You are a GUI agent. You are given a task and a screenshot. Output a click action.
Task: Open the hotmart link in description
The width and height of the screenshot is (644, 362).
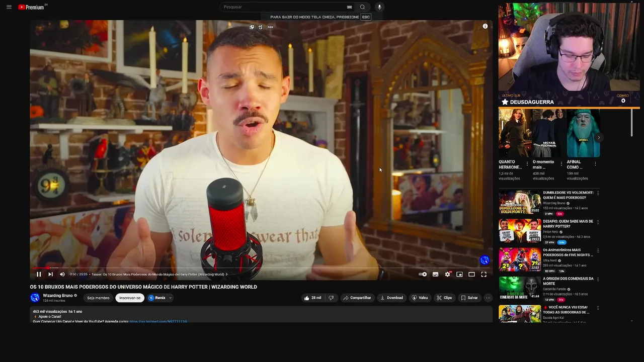158,321
